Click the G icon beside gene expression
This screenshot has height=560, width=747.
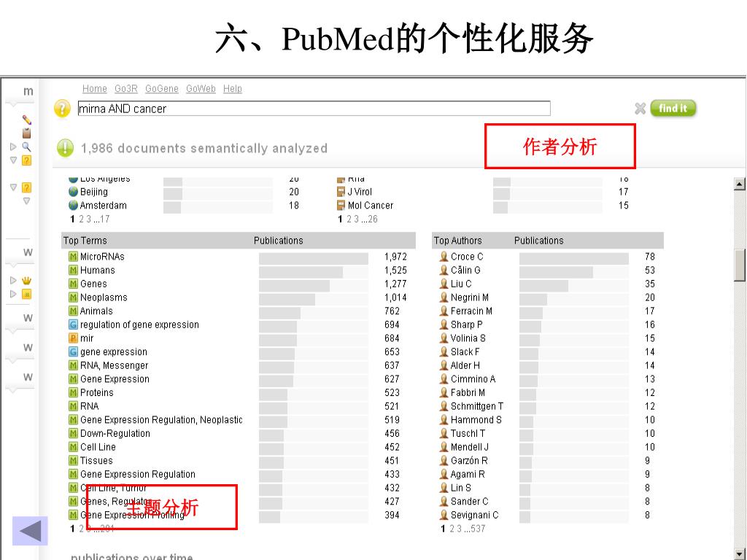[x=73, y=352]
